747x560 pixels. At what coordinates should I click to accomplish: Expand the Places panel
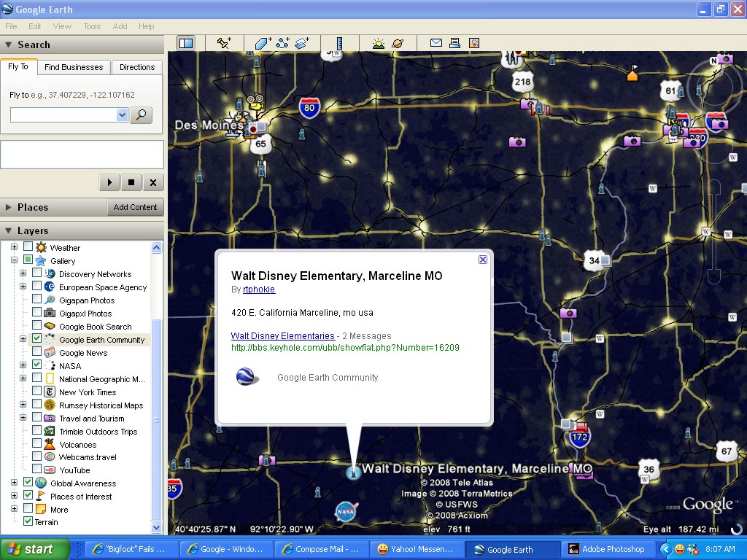tap(9, 207)
